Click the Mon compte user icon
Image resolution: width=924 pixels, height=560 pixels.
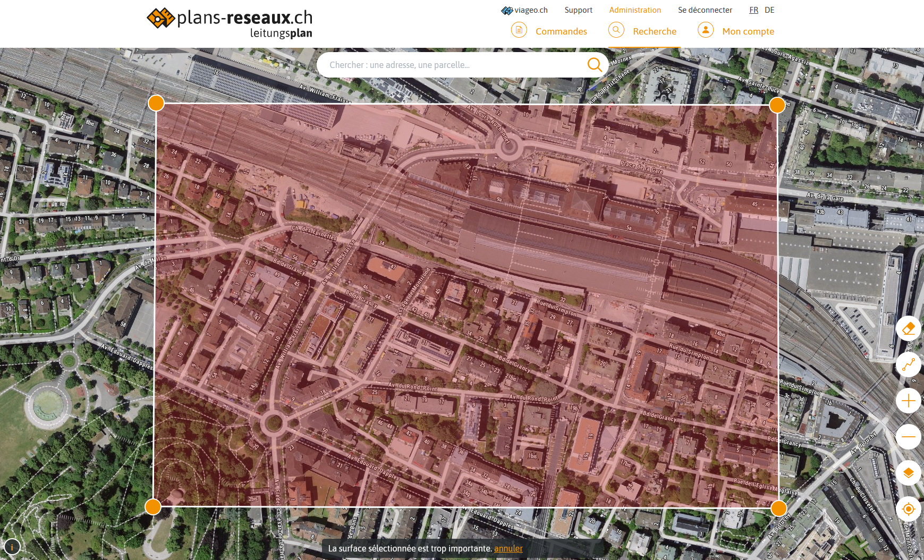pyautogui.click(x=705, y=30)
